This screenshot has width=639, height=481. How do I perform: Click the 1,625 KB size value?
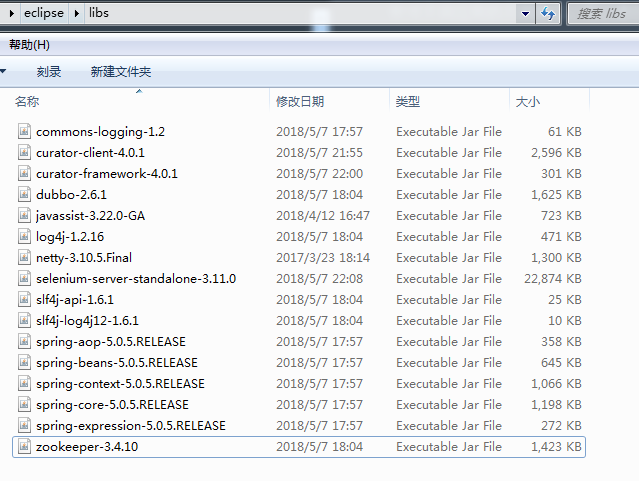[556, 195]
